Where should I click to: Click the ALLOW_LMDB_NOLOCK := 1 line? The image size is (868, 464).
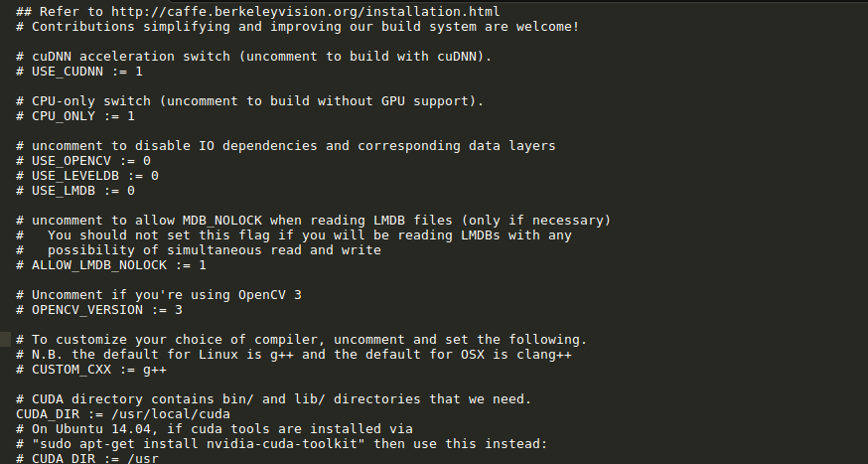coord(111,265)
